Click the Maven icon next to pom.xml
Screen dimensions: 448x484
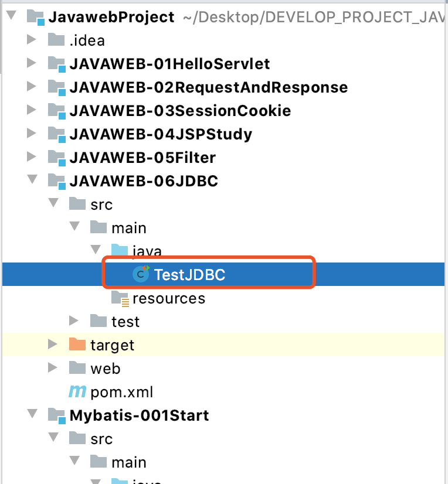pyautogui.click(x=77, y=391)
